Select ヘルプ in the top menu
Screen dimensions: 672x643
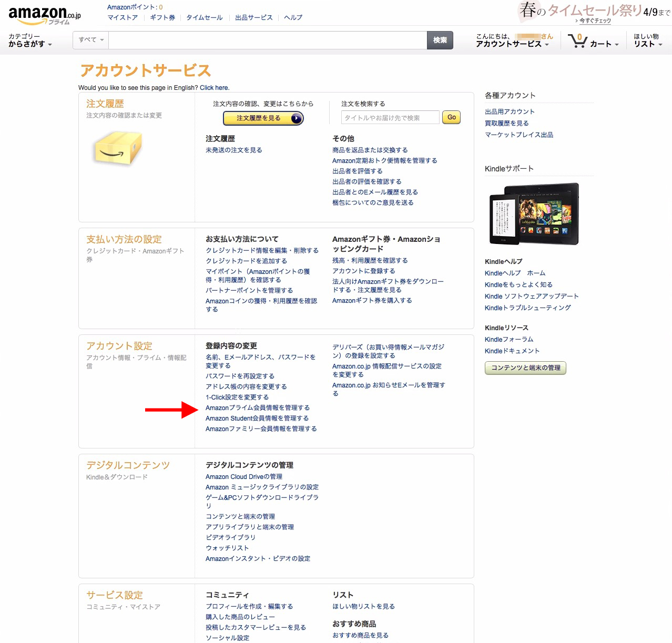pyautogui.click(x=294, y=17)
